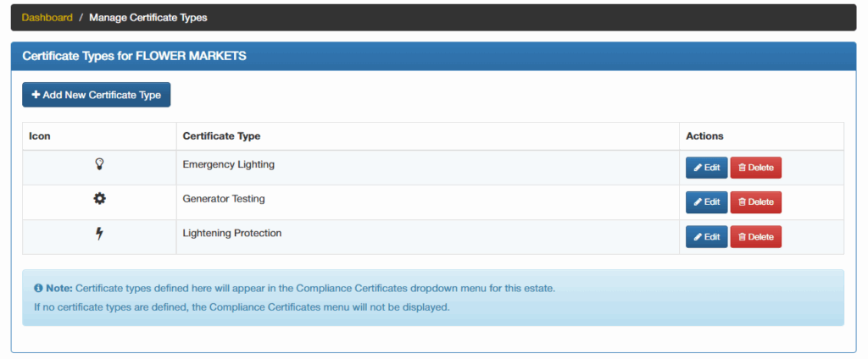Open the Dashboard breadcrumb link
This screenshot has height=359, width=868.
[47, 18]
